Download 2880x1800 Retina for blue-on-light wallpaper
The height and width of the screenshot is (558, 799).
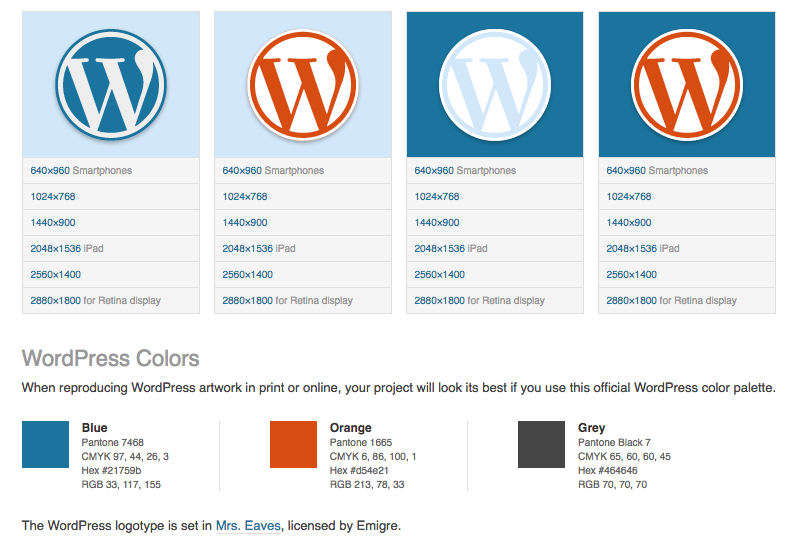(x=56, y=301)
